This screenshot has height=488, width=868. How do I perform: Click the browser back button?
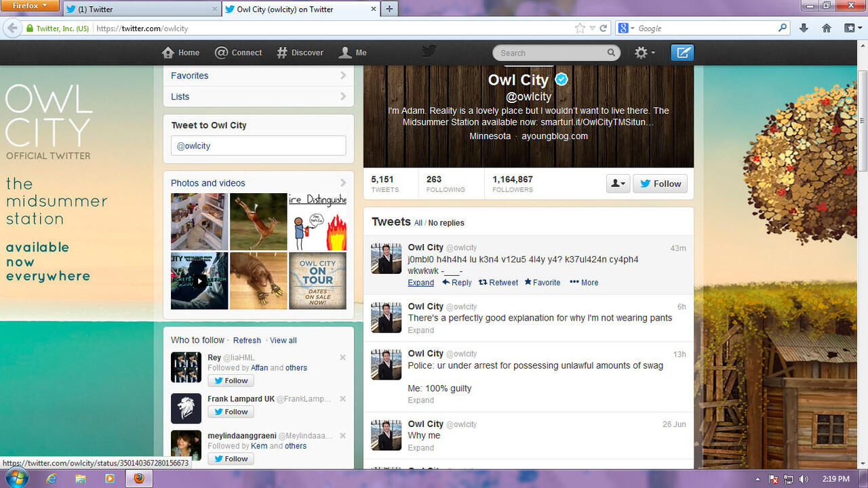12,28
